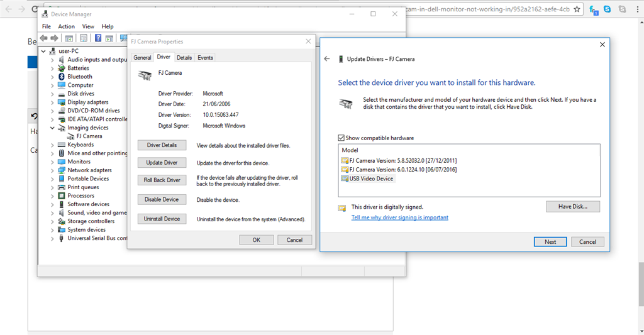
Task: Expand the System devices node
Action: (x=52, y=230)
